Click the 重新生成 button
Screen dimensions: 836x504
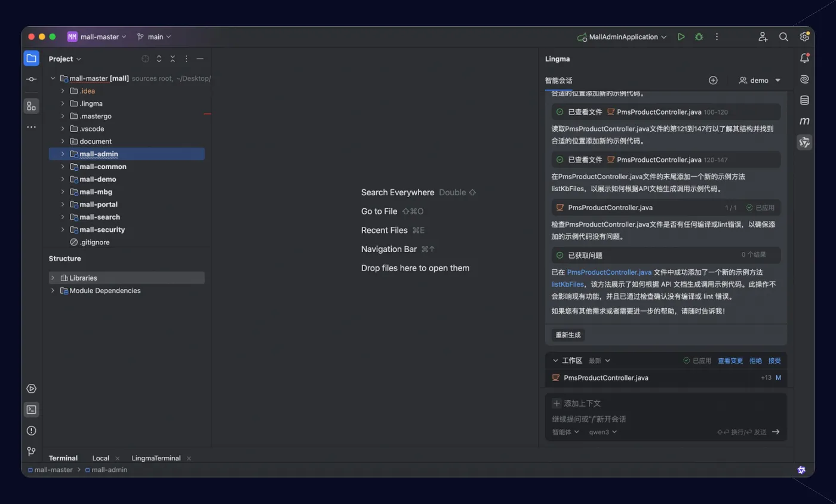click(x=568, y=335)
